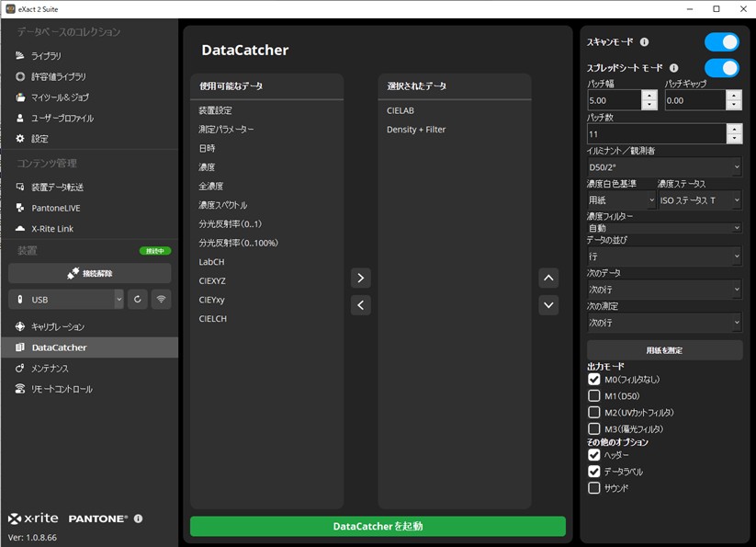
Task: Click the 設定 gear icon
Action: point(20,139)
